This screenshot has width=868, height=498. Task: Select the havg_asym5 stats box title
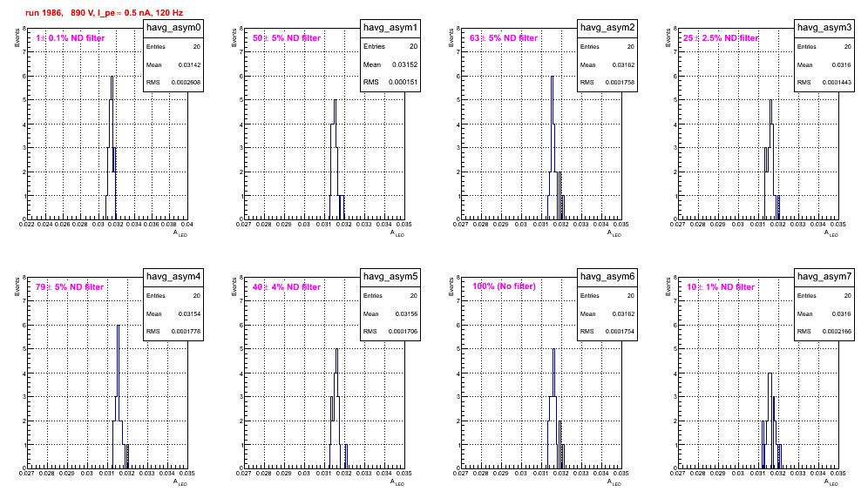pos(390,277)
